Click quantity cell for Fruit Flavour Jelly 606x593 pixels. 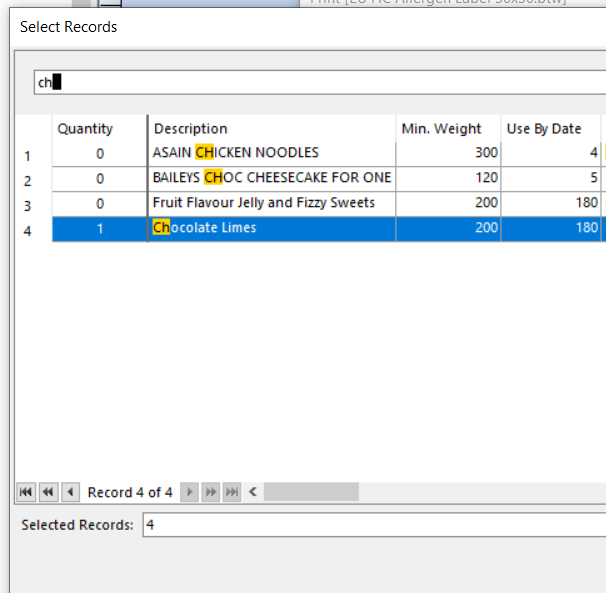point(100,204)
